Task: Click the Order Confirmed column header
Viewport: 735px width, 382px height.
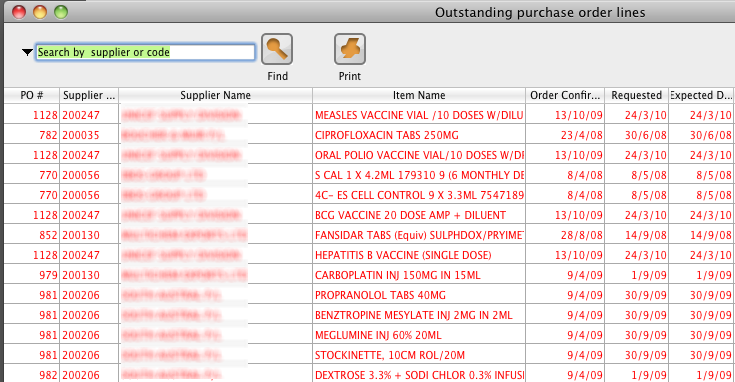Action: coord(565,95)
